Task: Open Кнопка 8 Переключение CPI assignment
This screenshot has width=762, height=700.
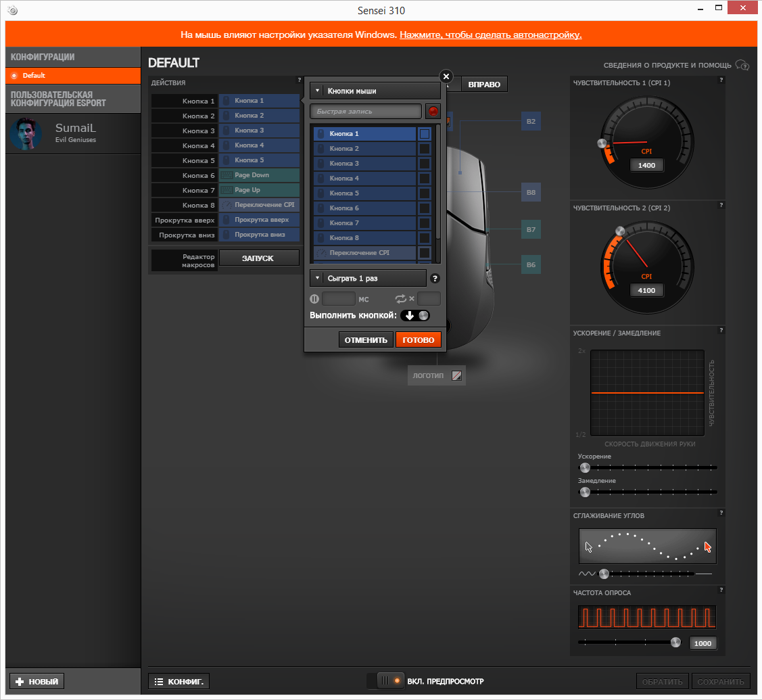Action: click(x=259, y=205)
